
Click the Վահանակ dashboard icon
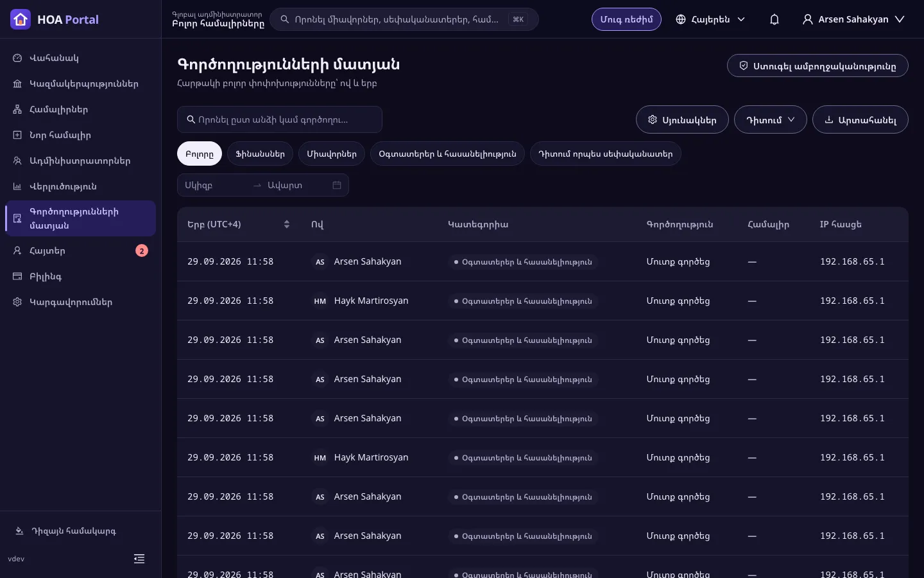click(x=17, y=58)
